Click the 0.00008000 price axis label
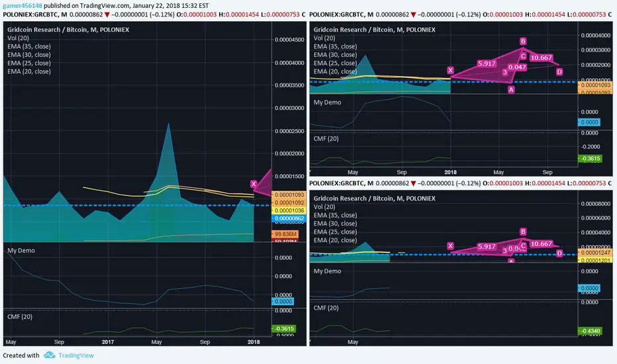The height and width of the screenshot is (364, 617). coord(596,203)
